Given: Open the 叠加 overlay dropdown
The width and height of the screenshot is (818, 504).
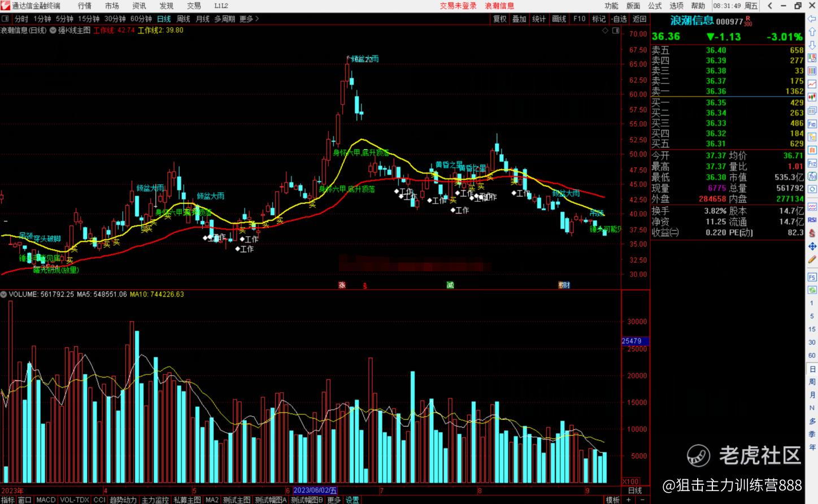Looking at the screenshot, I should (519, 19).
